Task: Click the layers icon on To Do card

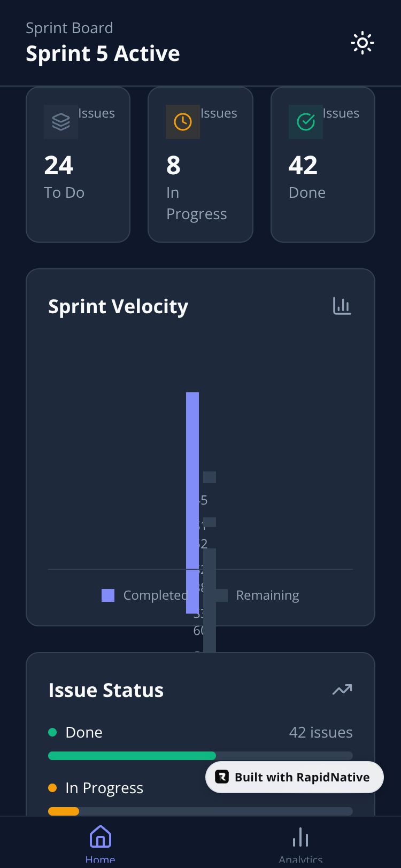Action: pyautogui.click(x=61, y=122)
